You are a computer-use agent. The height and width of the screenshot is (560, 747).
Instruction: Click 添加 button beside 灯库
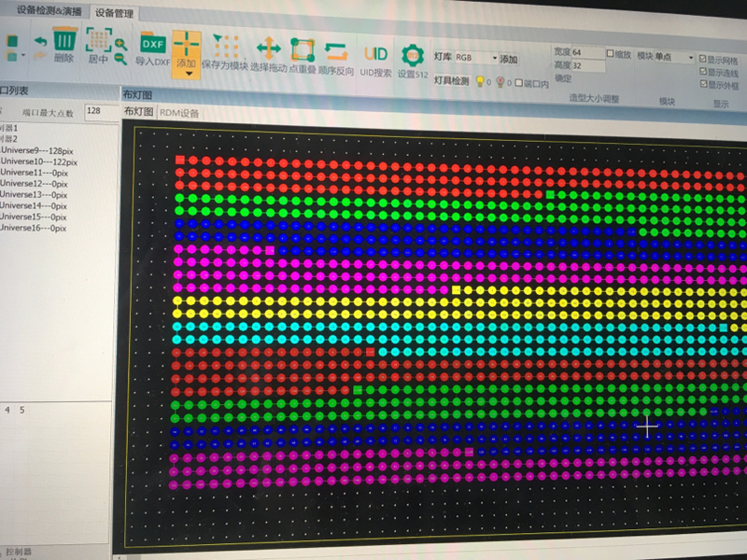tap(509, 59)
